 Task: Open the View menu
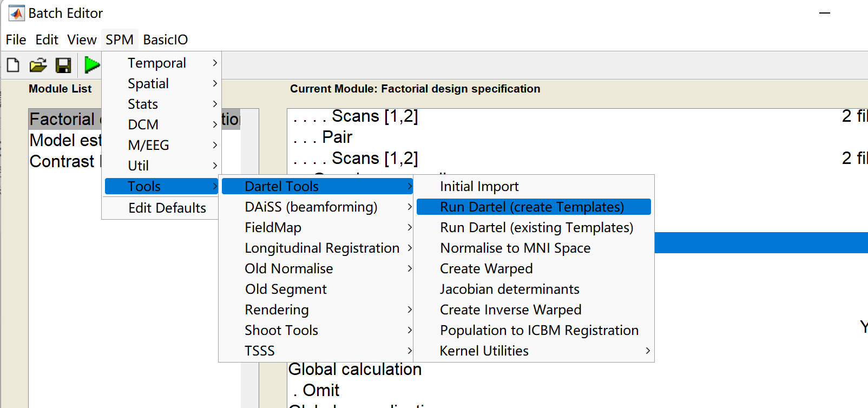[82, 40]
